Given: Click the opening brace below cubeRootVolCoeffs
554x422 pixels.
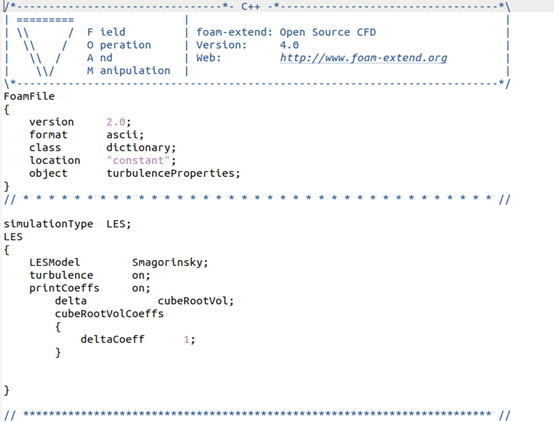Looking at the screenshot, I should click(58, 327).
